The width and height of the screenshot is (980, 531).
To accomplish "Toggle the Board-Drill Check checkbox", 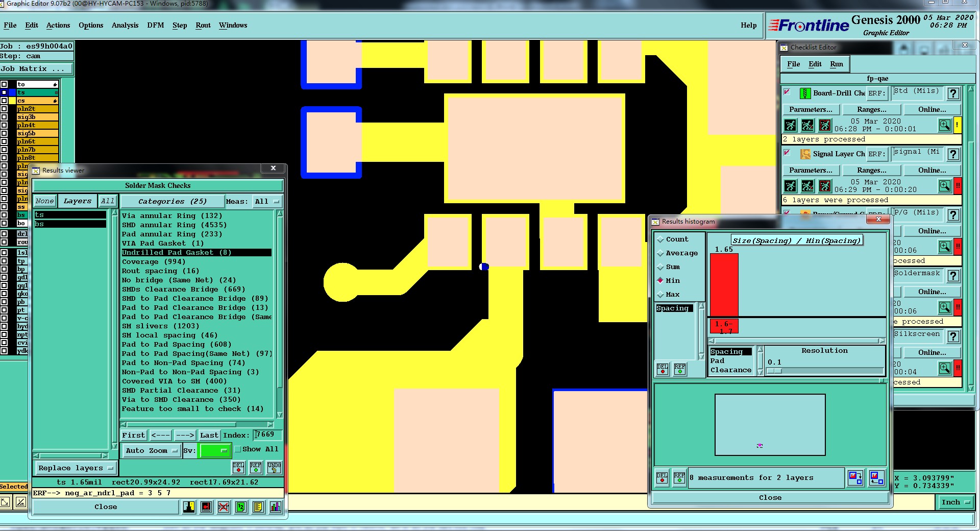I will point(787,92).
